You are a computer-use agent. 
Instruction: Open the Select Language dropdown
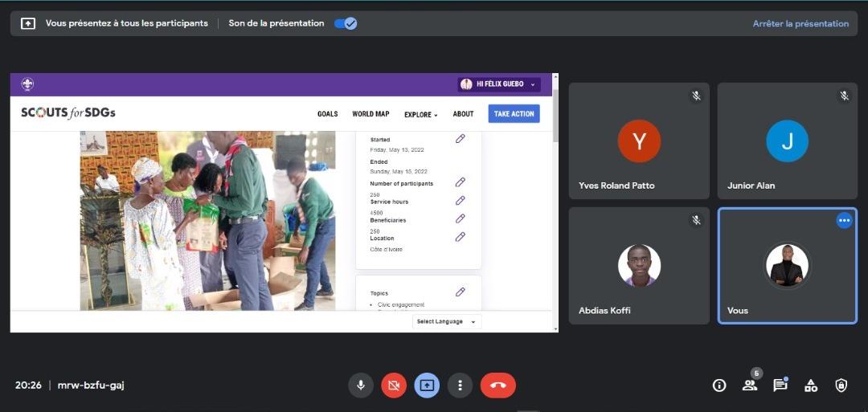(x=446, y=321)
